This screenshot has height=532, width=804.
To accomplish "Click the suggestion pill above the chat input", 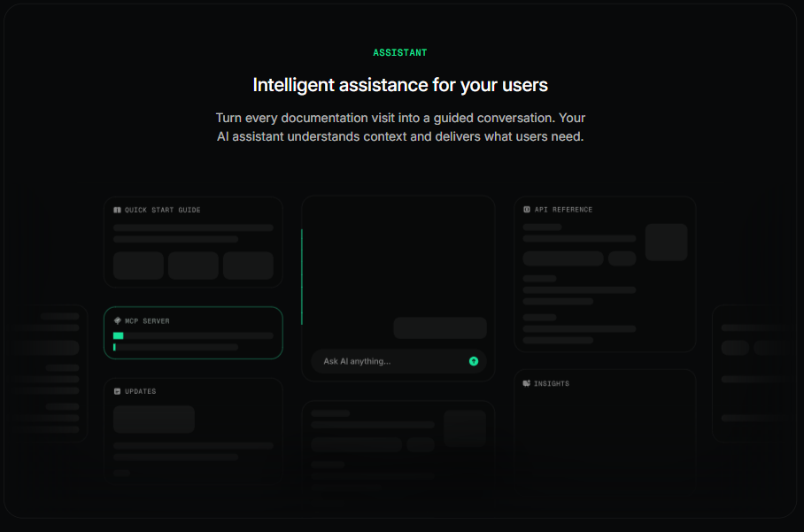I will point(440,328).
